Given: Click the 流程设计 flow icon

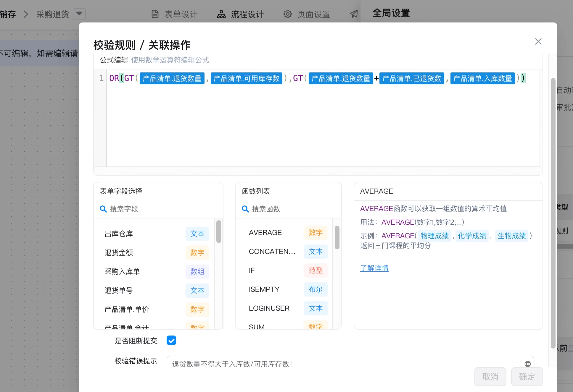Looking at the screenshot, I should [x=221, y=14].
